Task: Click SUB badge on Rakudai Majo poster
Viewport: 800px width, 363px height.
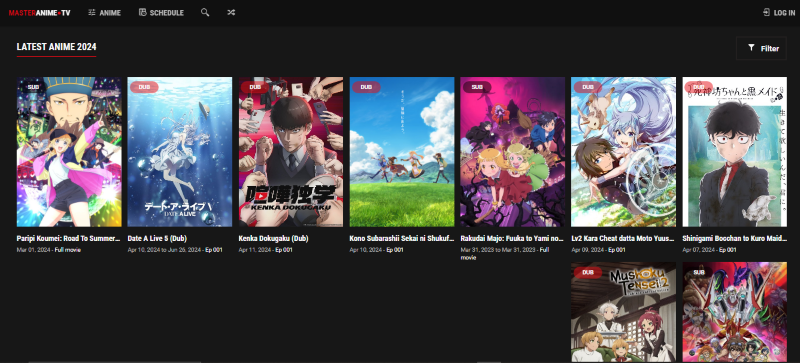Action: pyautogui.click(x=477, y=87)
